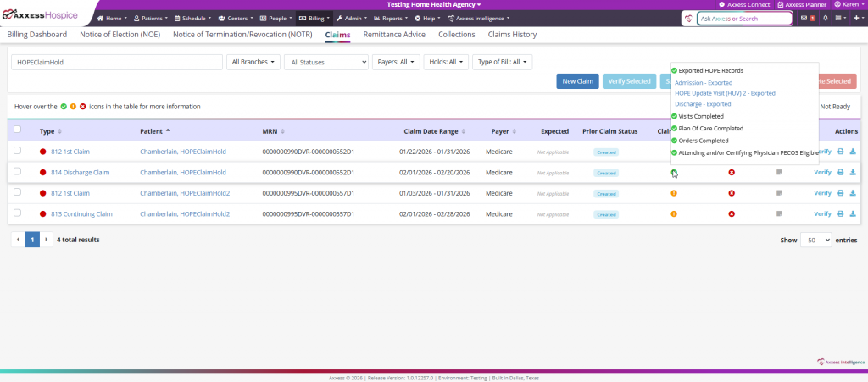Click the orange warning icon in the 813 Continuing Claim row

(674, 214)
